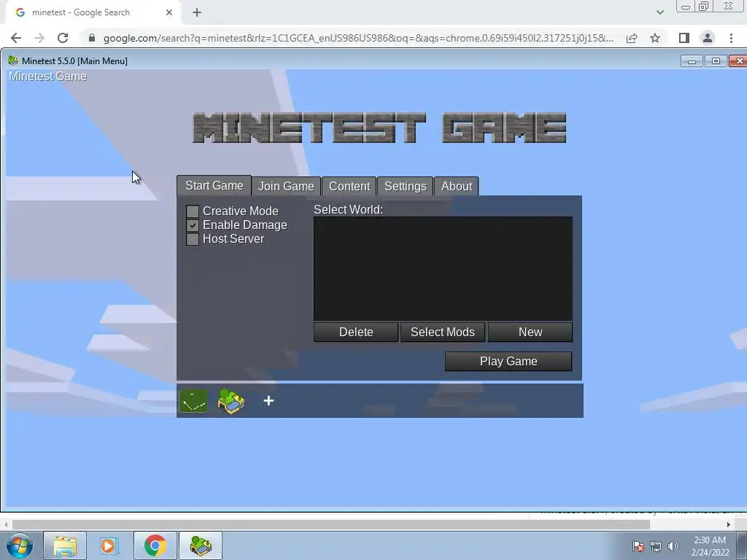Select the minetest - Google Search tab
747x560 pixels.
pos(93,12)
